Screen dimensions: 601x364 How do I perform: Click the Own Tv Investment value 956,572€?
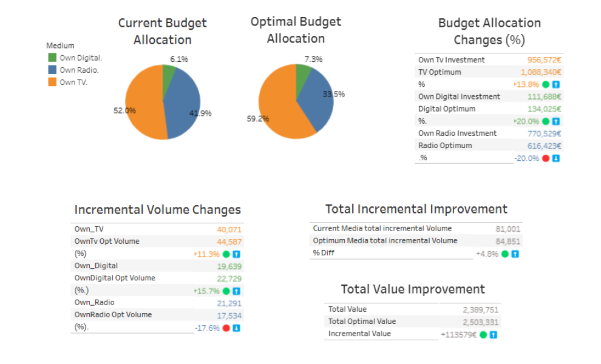tap(544, 60)
